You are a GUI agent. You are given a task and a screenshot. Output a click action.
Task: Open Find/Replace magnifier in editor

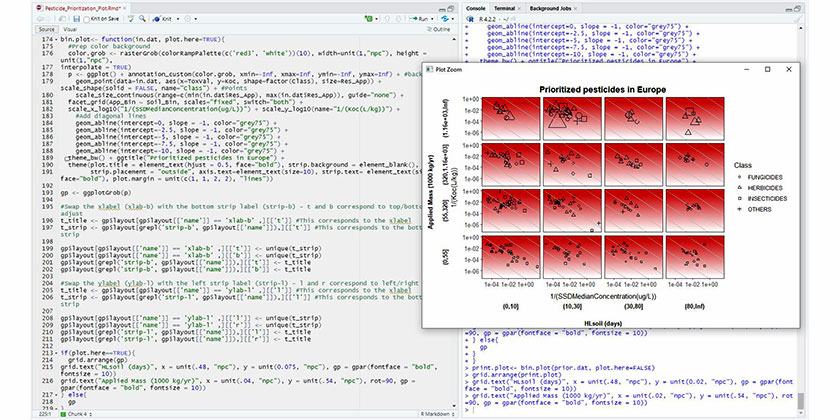142,19
